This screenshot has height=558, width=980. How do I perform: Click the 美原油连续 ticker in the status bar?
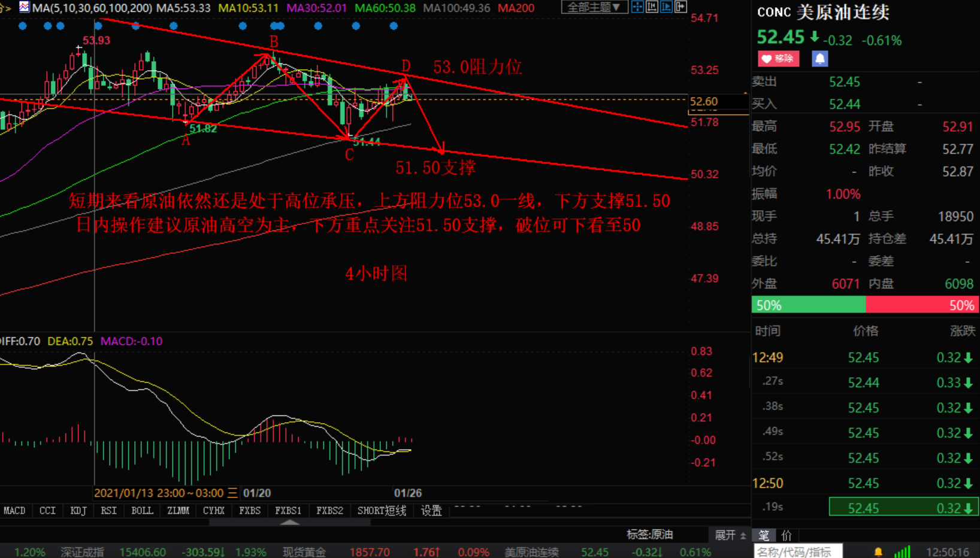click(531, 551)
